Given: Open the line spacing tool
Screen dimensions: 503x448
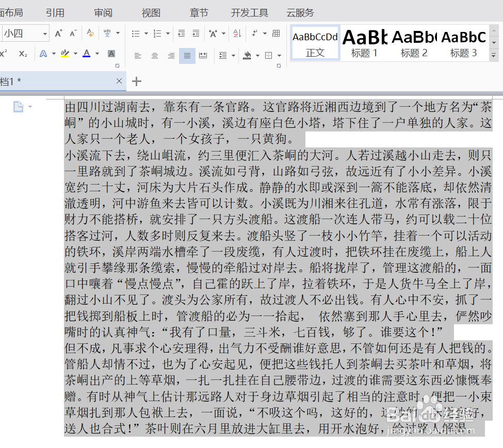Looking at the screenshot, I should coord(223,56).
